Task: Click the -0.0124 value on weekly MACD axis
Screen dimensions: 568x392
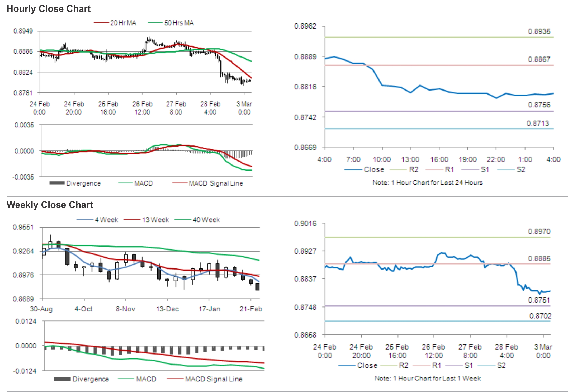Action: click(x=25, y=371)
